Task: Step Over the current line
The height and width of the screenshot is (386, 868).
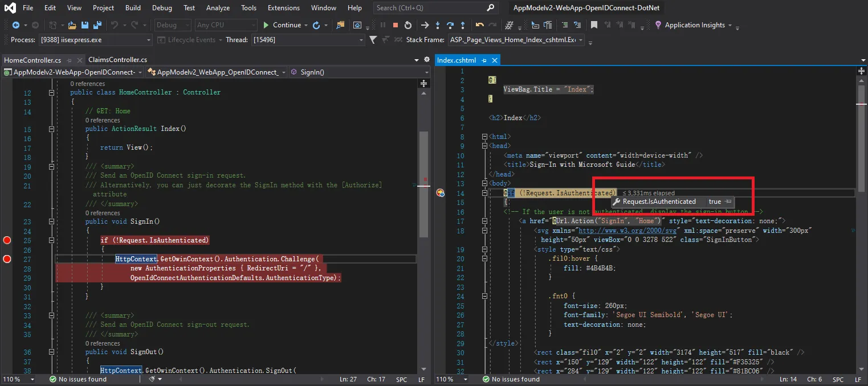Action: point(450,25)
